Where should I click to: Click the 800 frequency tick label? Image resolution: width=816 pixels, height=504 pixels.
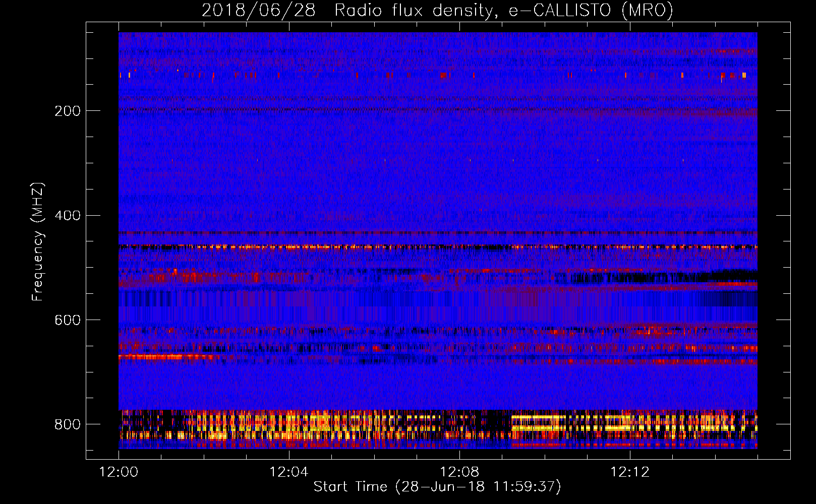(68, 425)
